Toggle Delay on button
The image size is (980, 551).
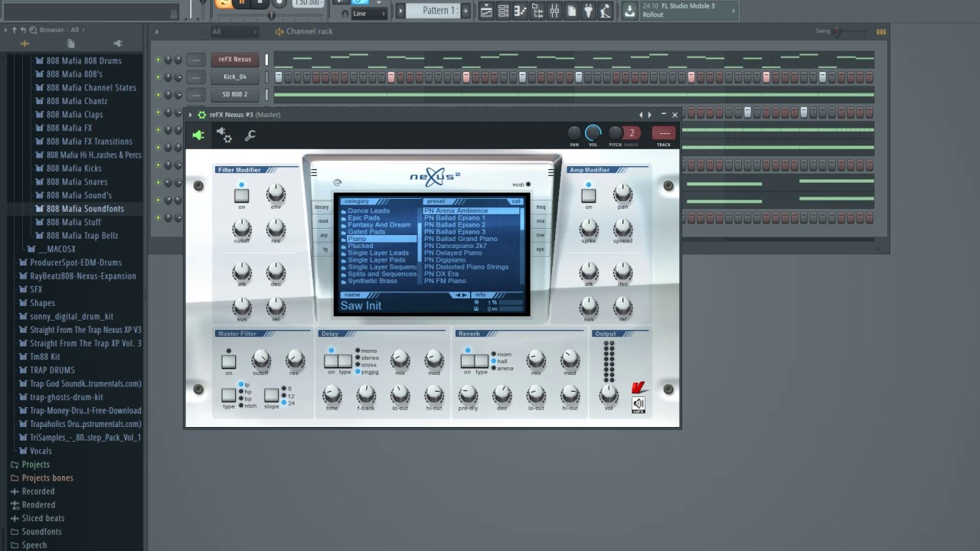click(331, 361)
